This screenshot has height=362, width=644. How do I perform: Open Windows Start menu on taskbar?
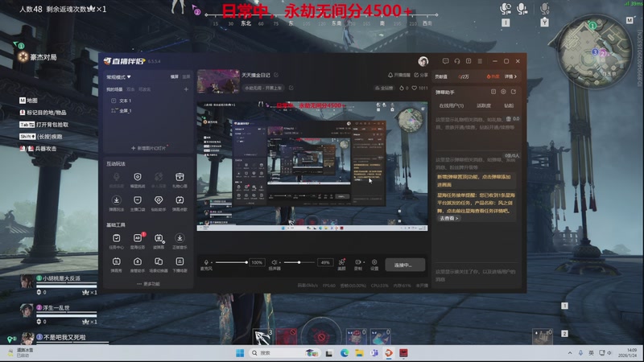[x=240, y=353]
